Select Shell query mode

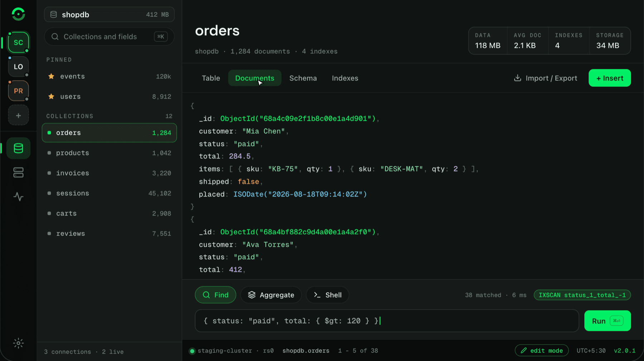327,295
